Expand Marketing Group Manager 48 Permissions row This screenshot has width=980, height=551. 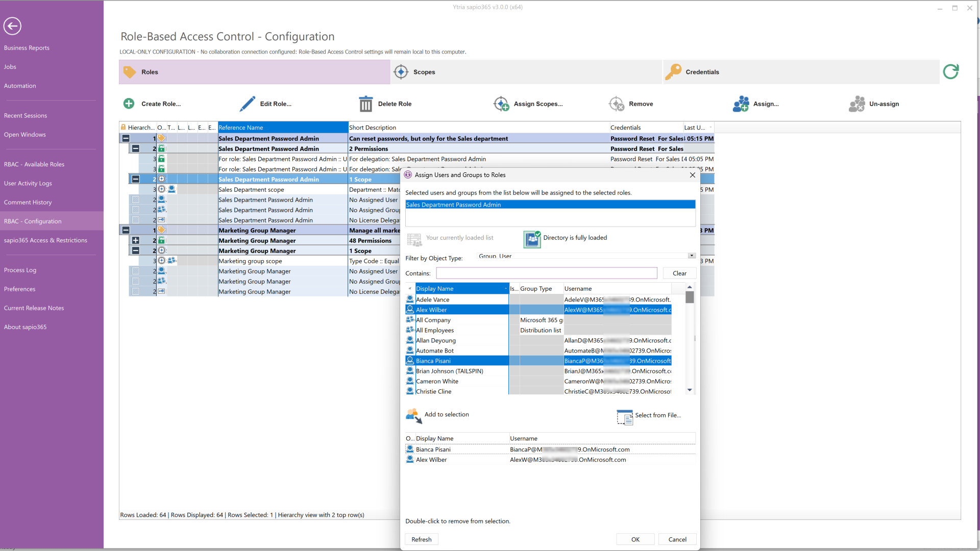(x=136, y=241)
